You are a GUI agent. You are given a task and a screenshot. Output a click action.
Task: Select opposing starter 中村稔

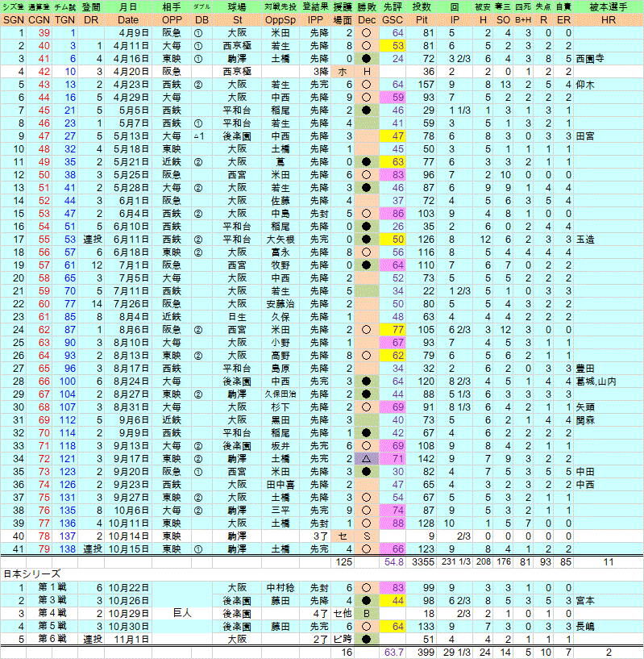[280, 587]
